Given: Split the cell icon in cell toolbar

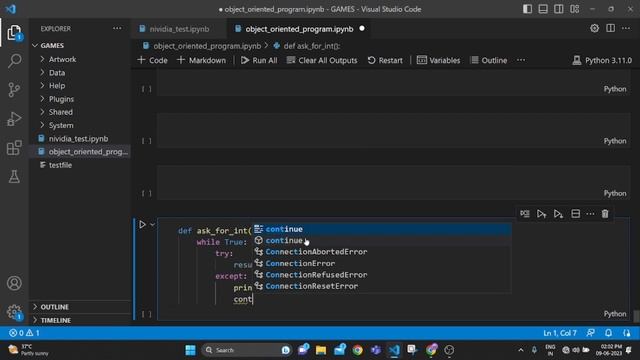Looking at the screenshot, I should point(576,214).
